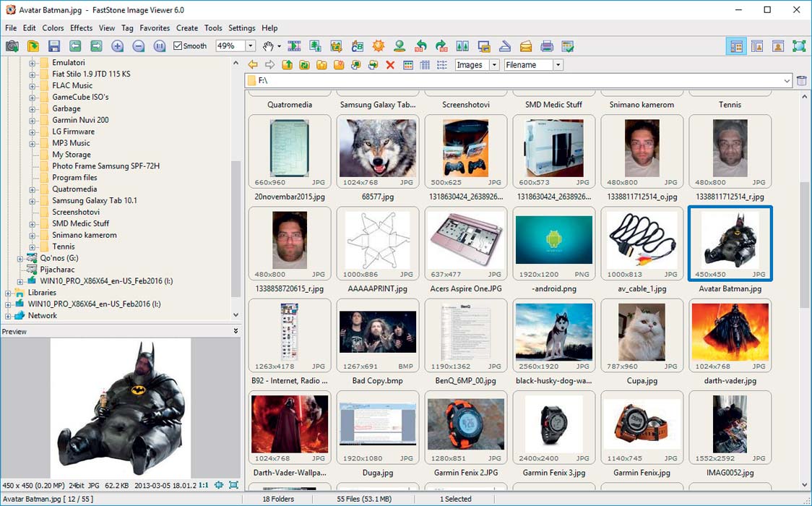This screenshot has width=812, height=506.
Task: Select the Cupa.jpg white cat thumbnail
Action: [642, 335]
